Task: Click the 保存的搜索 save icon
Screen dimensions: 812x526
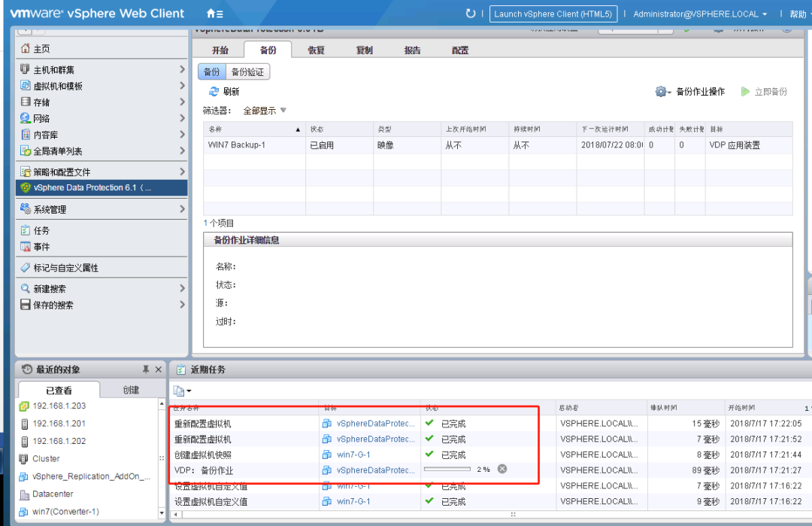Action: point(25,305)
